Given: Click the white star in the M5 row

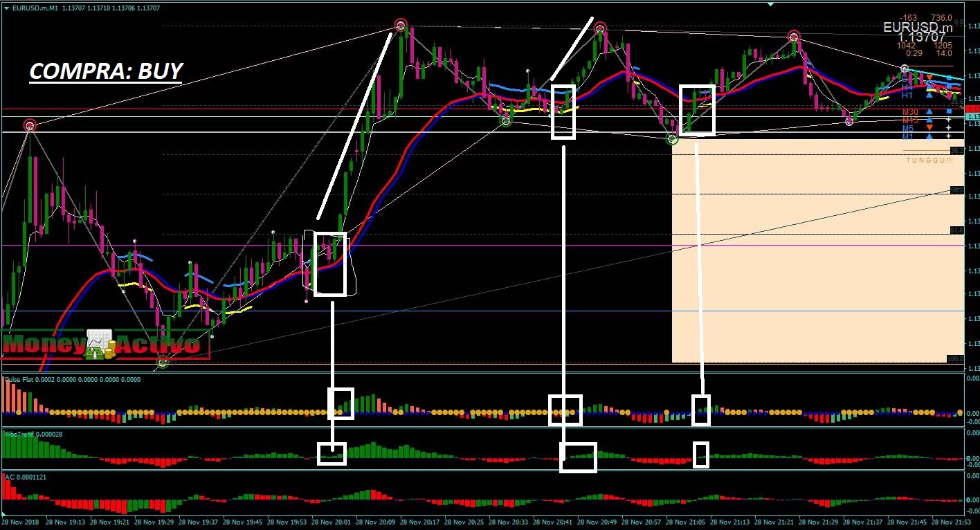Looking at the screenshot, I should point(949,127).
